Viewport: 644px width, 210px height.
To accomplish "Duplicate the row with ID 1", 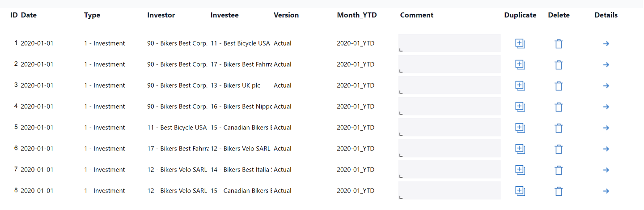I will 520,43.
